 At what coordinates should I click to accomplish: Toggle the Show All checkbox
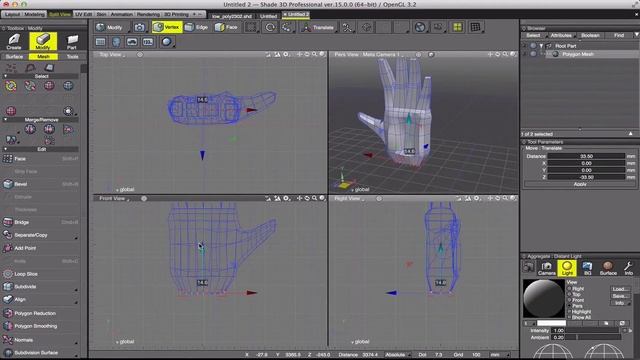pyautogui.click(x=569, y=317)
